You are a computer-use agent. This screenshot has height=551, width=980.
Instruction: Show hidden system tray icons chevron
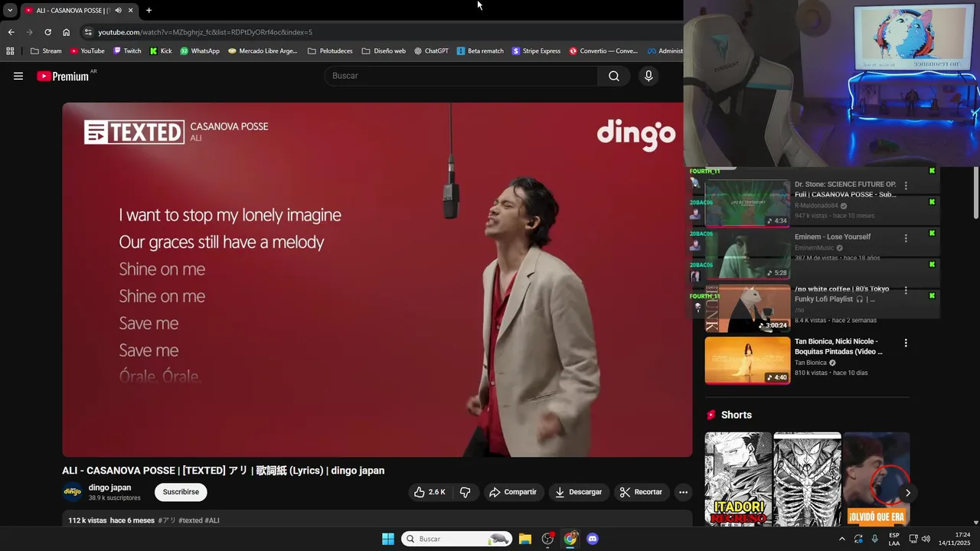point(842,539)
